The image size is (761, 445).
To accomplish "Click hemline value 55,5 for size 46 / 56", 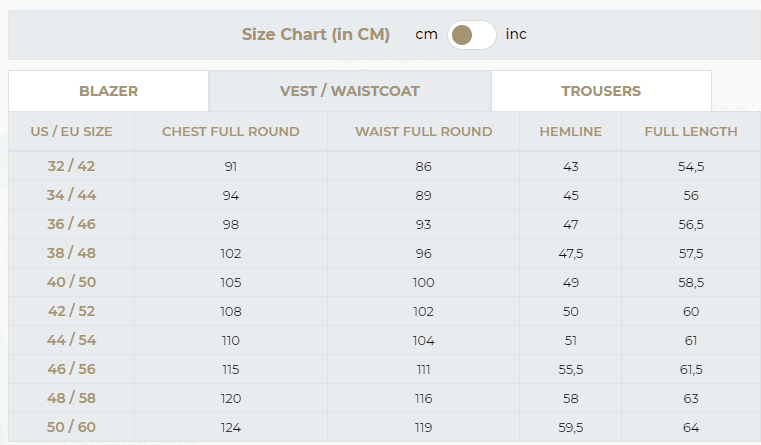I will pos(571,370).
